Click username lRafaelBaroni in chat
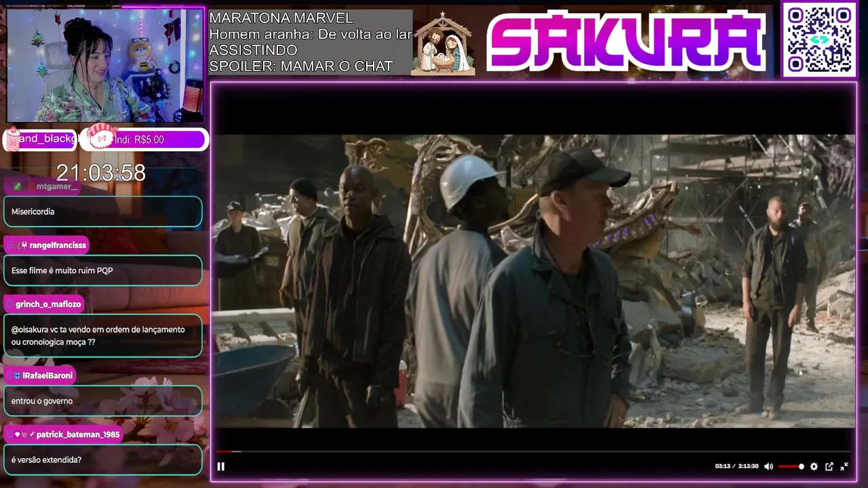The image size is (868, 488). point(47,375)
